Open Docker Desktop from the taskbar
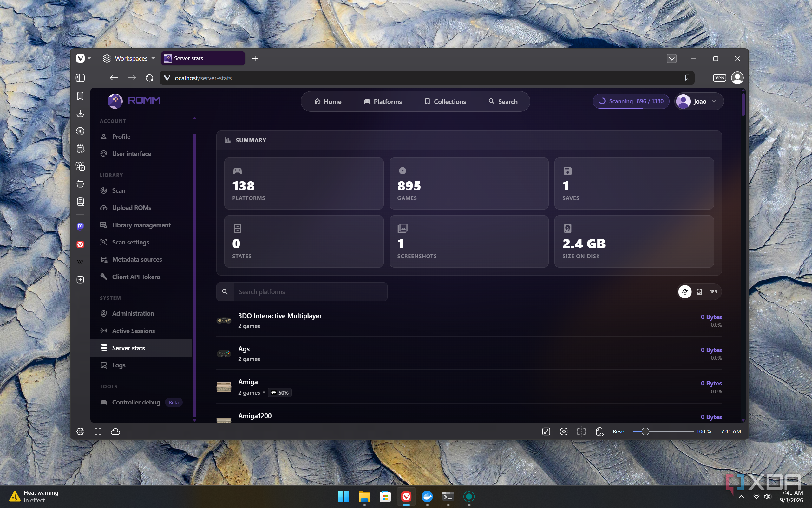Viewport: 812px width, 508px height. click(x=427, y=497)
